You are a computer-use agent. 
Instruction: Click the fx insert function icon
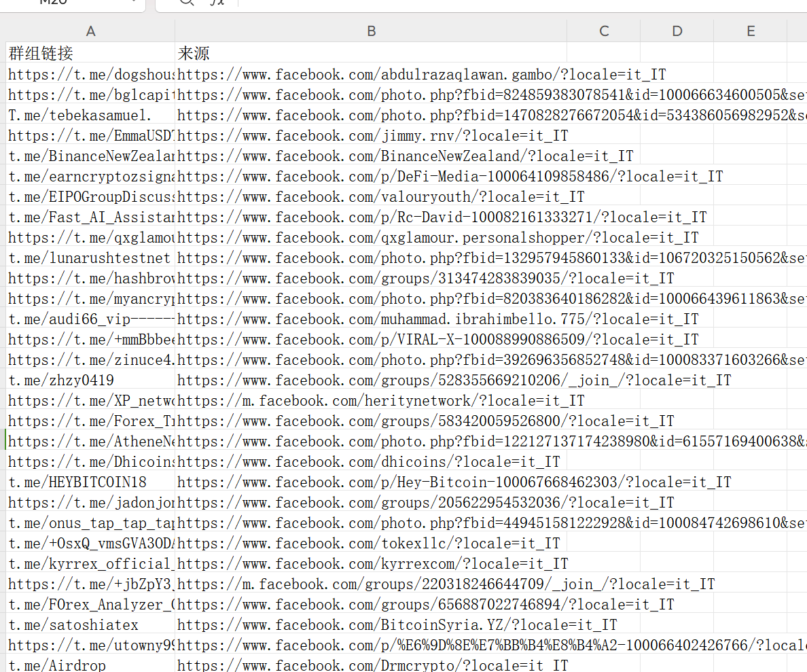coord(217,2)
